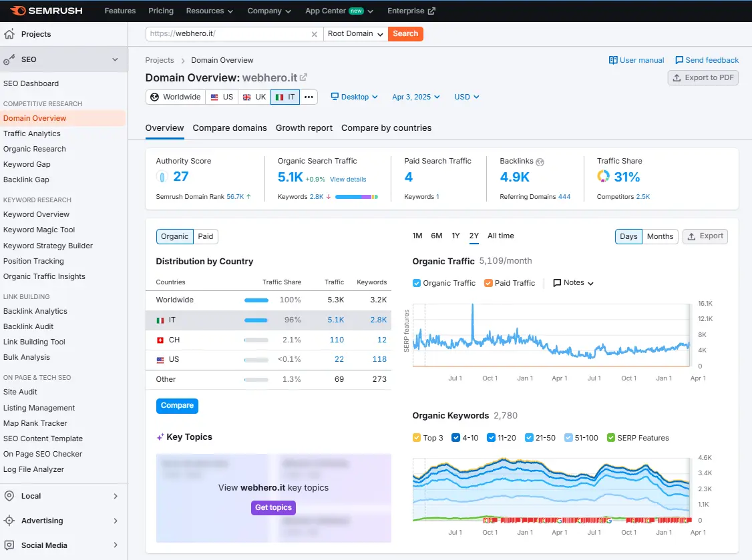
Task: Click the Advertising target icon
Action: pos(9,521)
